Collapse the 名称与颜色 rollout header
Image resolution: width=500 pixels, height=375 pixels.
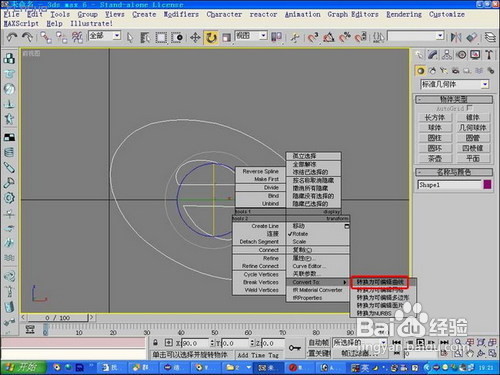coord(454,172)
